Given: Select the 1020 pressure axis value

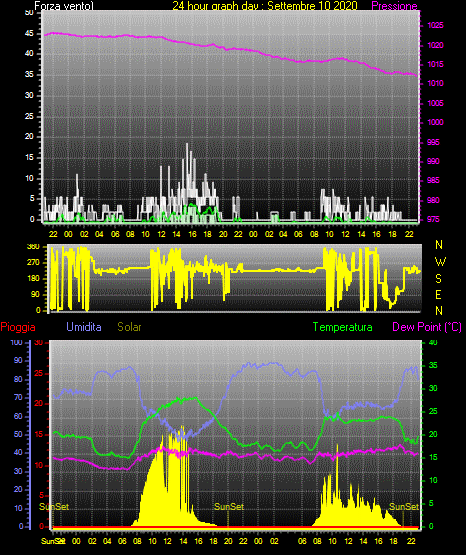Looking at the screenshot, I should [x=435, y=45].
